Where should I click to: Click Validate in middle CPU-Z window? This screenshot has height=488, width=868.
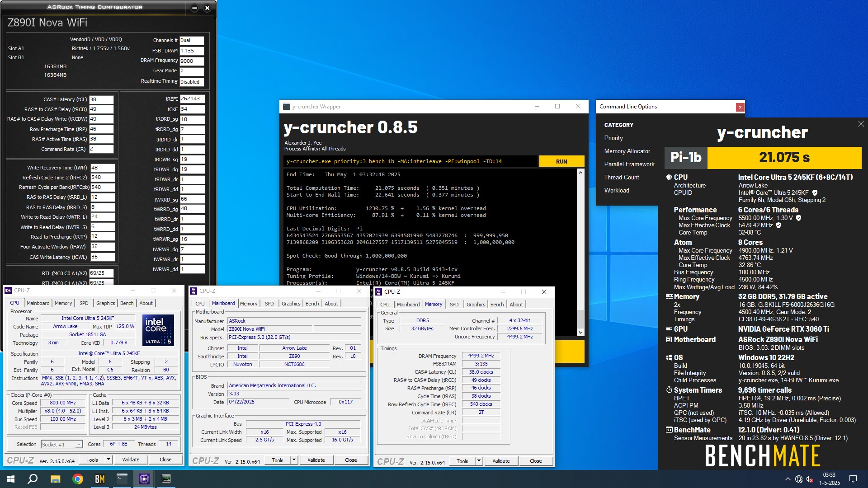pos(316,460)
